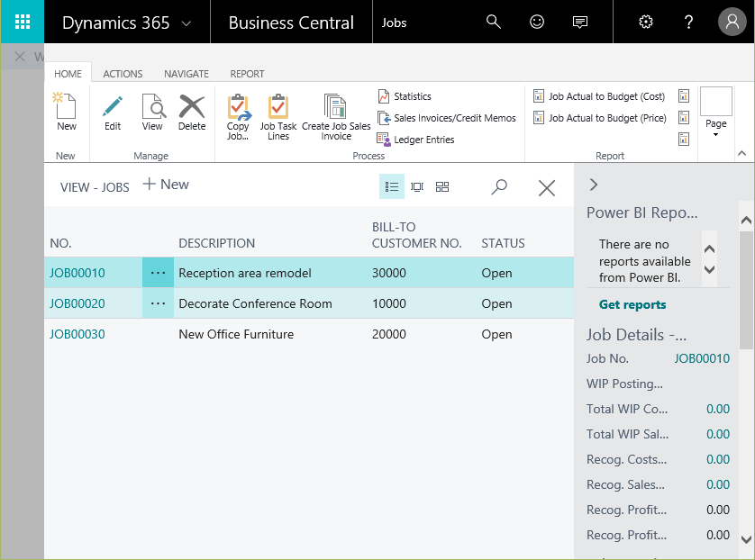Click the smiley feedback icon
The height and width of the screenshot is (560, 755).
click(x=536, y=22)
